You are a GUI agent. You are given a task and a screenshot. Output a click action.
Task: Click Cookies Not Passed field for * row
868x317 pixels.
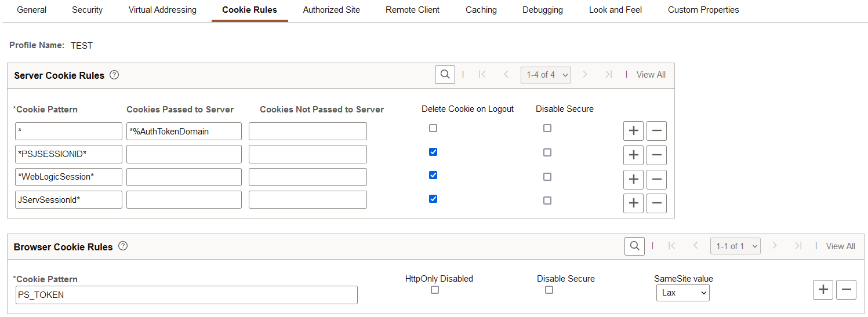[308, 131]
